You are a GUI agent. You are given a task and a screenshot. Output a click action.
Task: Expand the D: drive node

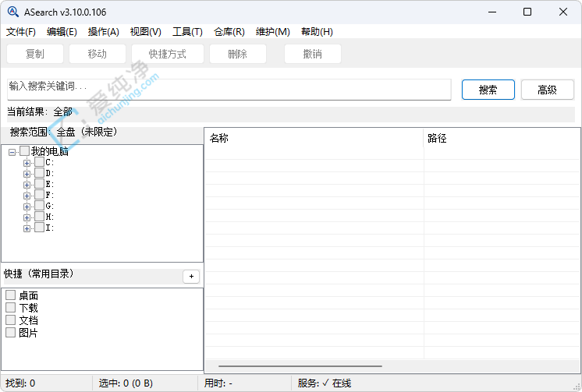(x=27, y=174)
